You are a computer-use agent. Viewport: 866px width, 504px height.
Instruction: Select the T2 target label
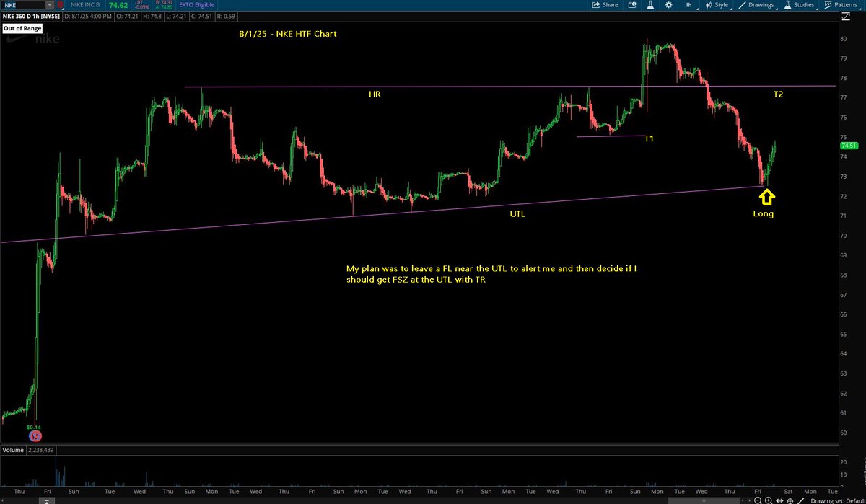coord(778,94)
